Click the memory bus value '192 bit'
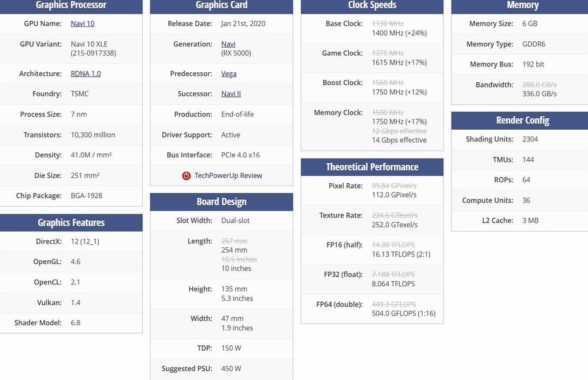 coord(533,64)
